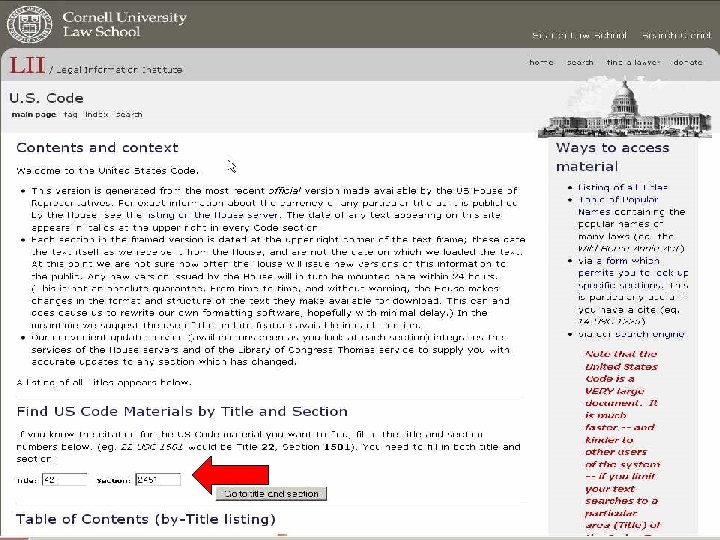Screen dimensions: 720x540
Task: Open find a lawyer in the navigation
Action: (633, 62)
